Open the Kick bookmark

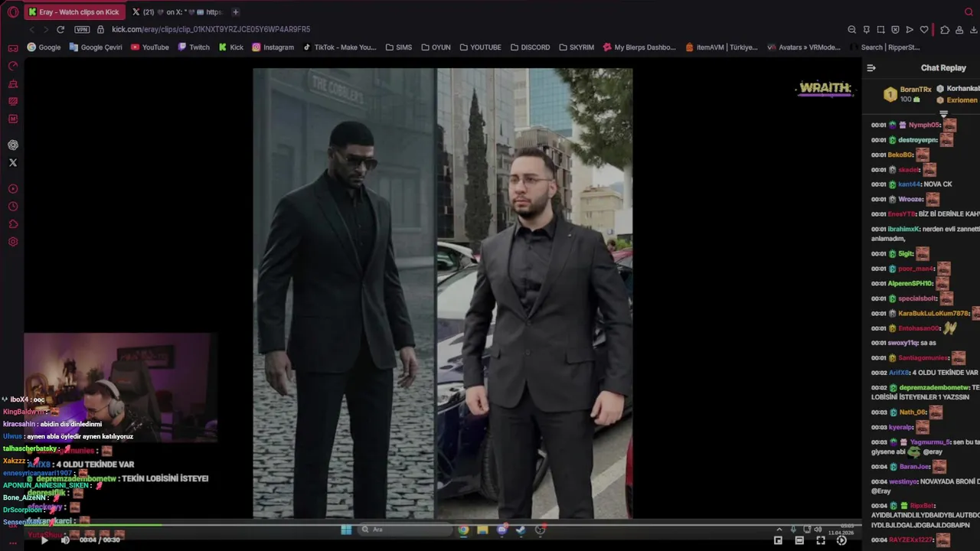tap(230, 47)
